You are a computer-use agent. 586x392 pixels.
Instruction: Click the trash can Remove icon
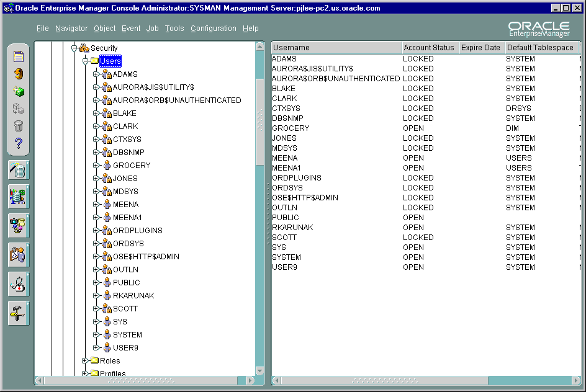coord(19,126)
